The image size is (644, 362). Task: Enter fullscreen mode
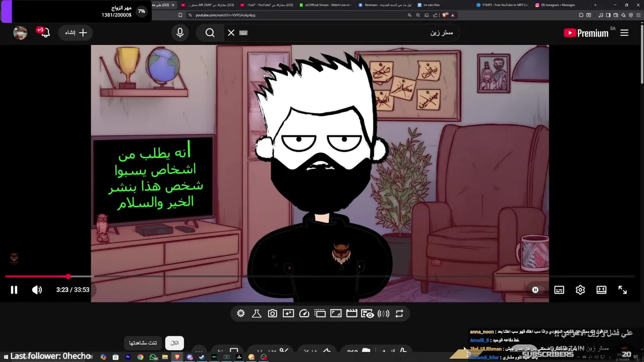(x=622, y=290)
